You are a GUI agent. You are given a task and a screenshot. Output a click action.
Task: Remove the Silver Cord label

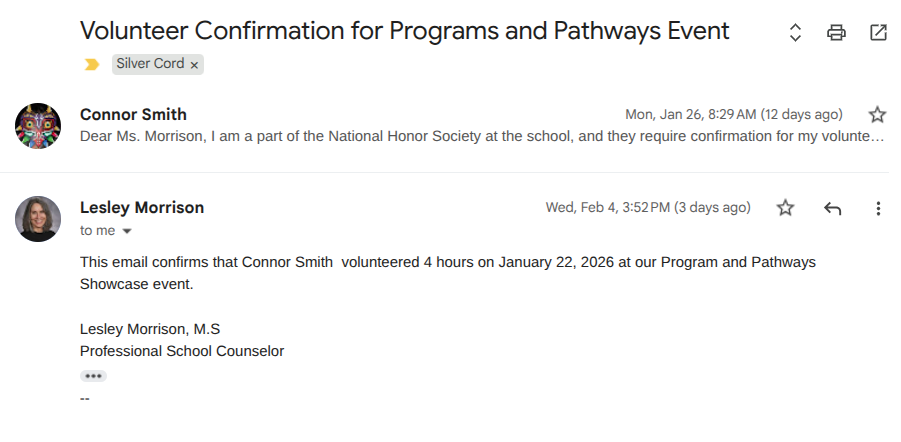click(x=194, y=65)
